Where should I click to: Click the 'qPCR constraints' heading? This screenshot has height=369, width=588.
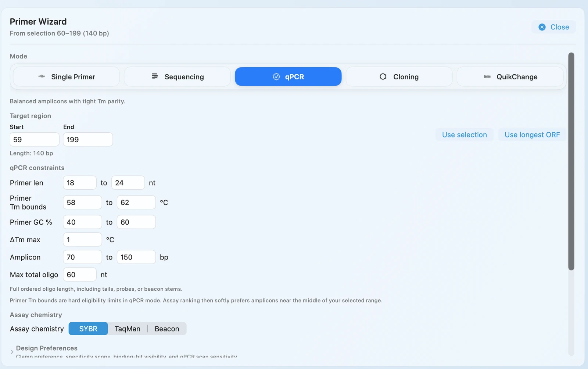pos(37,168)
